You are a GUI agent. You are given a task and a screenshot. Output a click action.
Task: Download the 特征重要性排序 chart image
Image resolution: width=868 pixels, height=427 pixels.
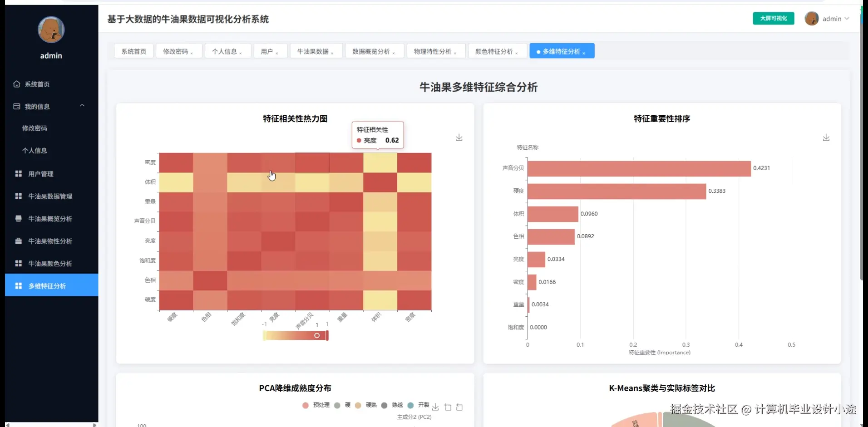click(826, 137)
